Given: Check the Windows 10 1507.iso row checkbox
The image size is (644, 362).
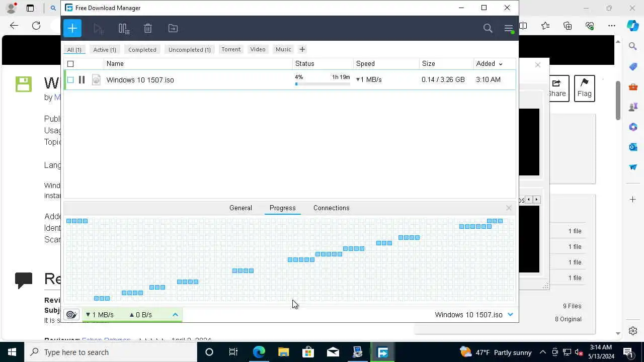Looking at the screenshot, I should [70, 80].
